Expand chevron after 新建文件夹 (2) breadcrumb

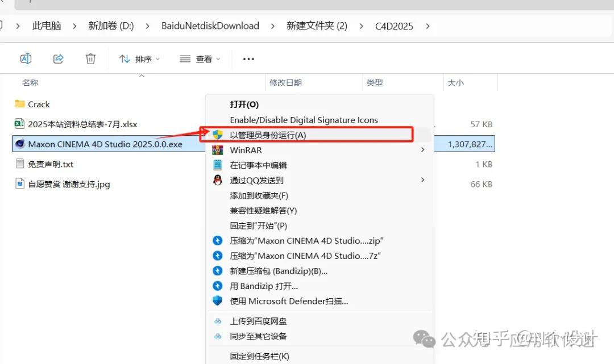click(361, 26)
